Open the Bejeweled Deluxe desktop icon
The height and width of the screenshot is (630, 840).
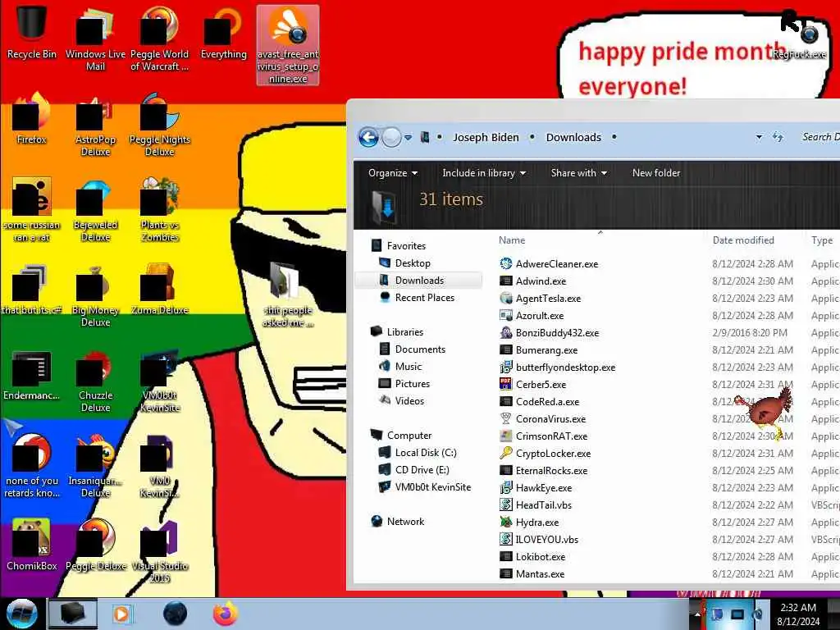click(95, 210)
